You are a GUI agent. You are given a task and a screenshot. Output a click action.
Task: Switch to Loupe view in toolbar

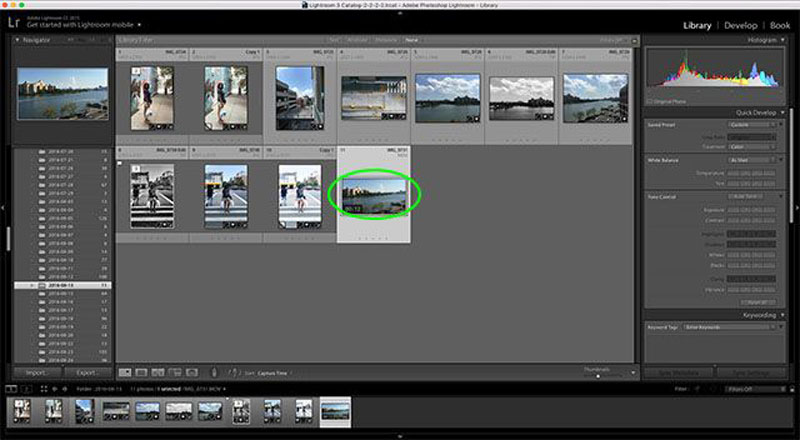tap(142, 372)
